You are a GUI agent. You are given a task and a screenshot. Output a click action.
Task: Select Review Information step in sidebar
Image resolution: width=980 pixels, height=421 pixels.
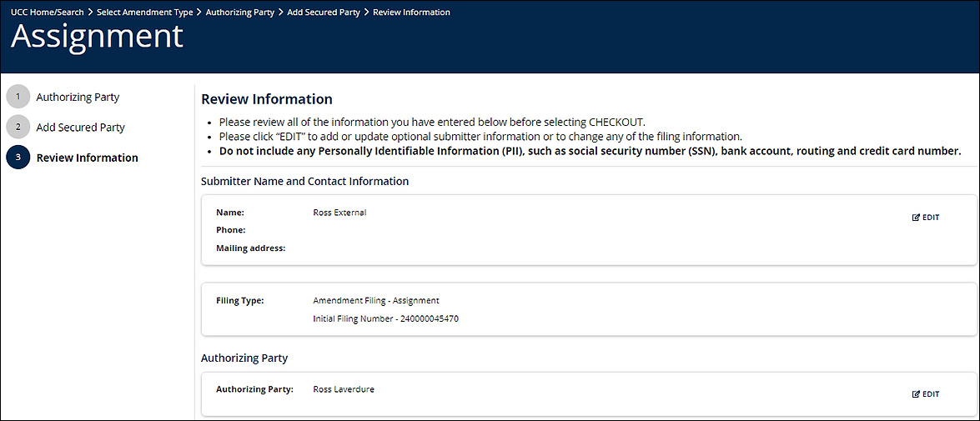[87, 158]
